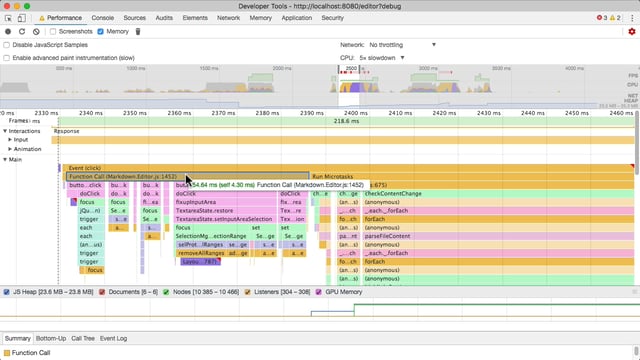Open capture settings red gear icon

[x=632, y=31]
